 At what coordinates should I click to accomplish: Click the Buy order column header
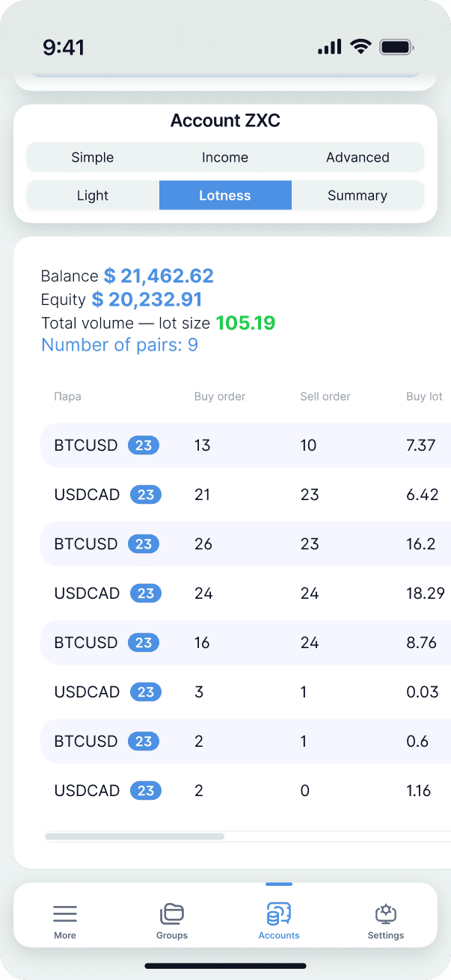220,397
